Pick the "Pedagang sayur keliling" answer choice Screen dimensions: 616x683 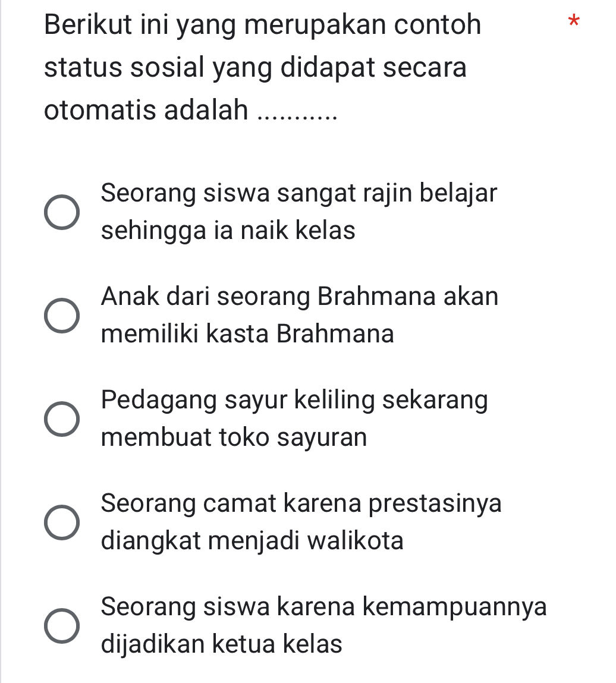point(61,417)
